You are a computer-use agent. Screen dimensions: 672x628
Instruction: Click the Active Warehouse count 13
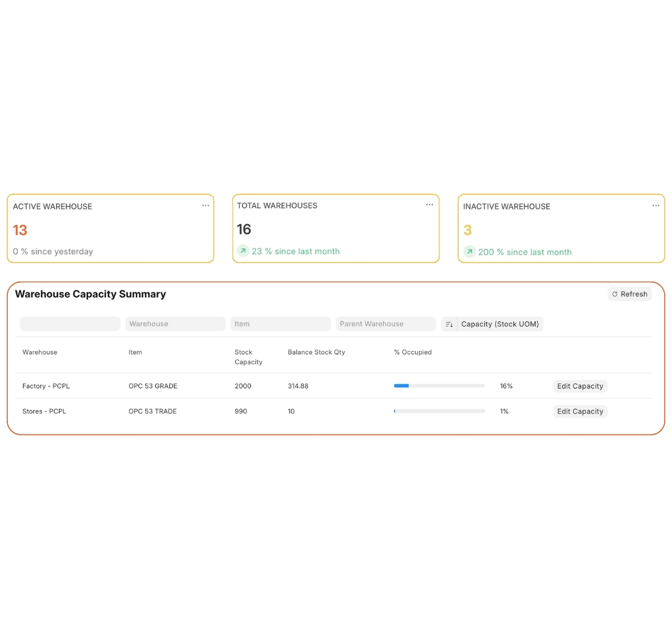[x=20, y=230]
